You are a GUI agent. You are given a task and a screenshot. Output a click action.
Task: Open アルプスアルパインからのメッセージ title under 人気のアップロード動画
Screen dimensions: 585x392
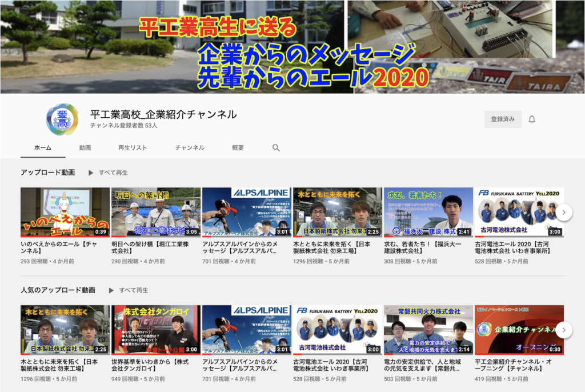point(240,365)
